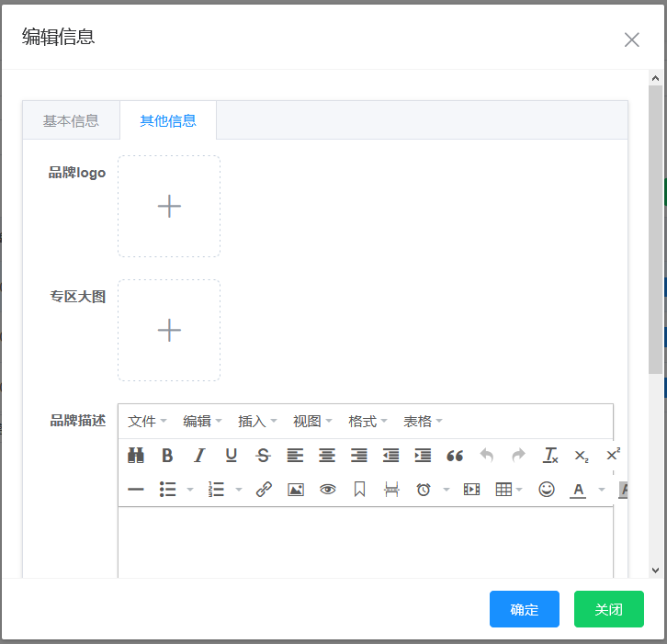Image resolution: width=667 pixels, height=644 pixels.
Task: Click the blue 确定 button
Action: [524, 609]
